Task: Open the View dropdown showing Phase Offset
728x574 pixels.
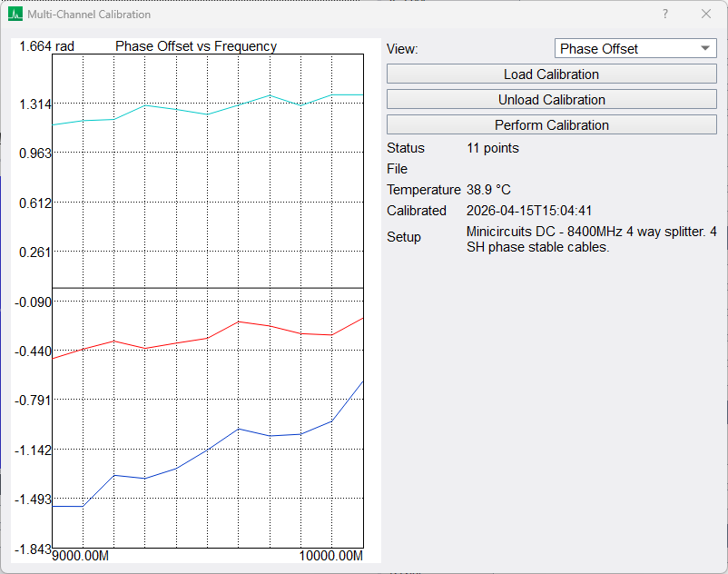Action: click(x=635, y=48)
